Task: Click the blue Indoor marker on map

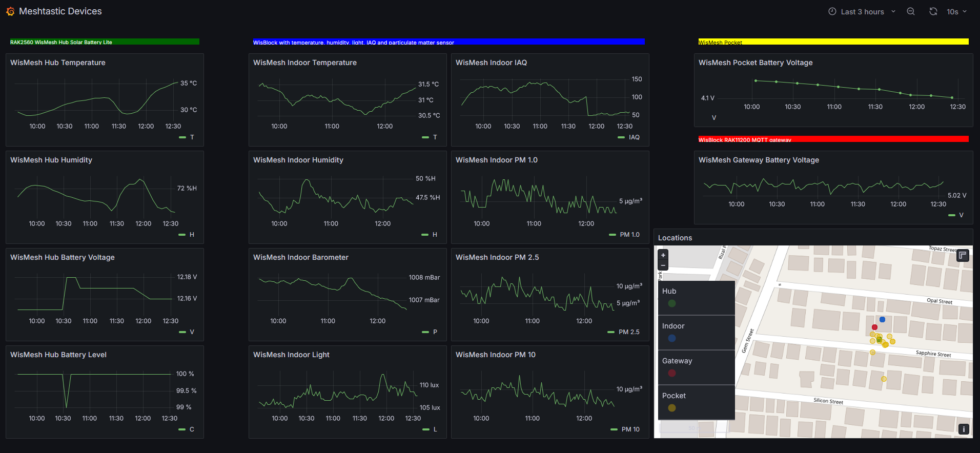Action: [x=882, y=319]
